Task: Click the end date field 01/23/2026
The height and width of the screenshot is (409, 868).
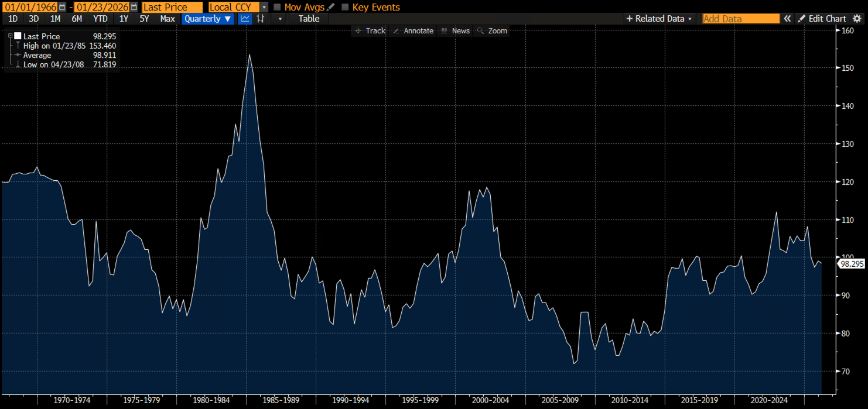Action: tap(102, 7)
